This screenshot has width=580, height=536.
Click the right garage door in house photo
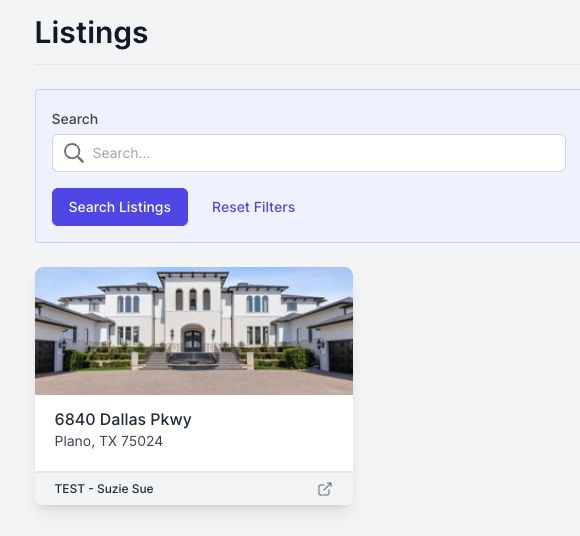[x=340, y=357]
